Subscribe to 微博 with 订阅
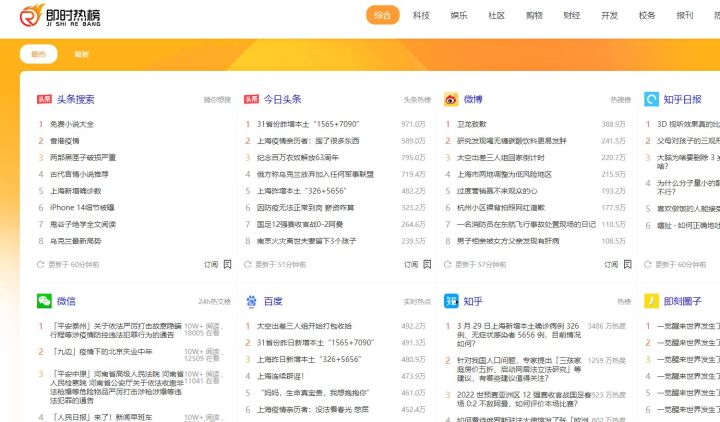The width and height of the screenshot is (720, 422). coord(611,264)
